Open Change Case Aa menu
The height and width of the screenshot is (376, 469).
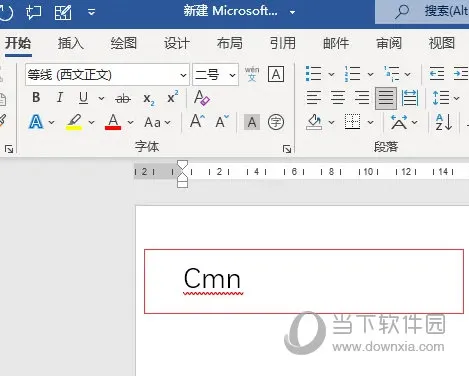click(x=157, y=122)
